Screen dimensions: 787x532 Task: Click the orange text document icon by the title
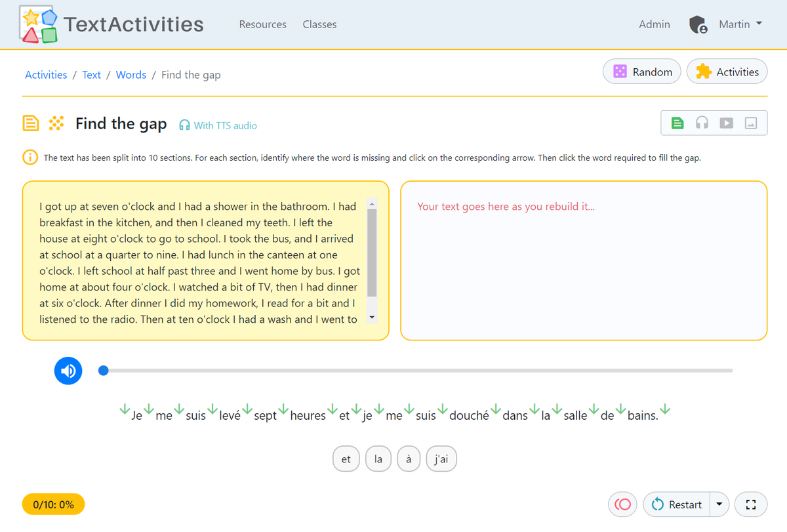click(x=30, y=123)
